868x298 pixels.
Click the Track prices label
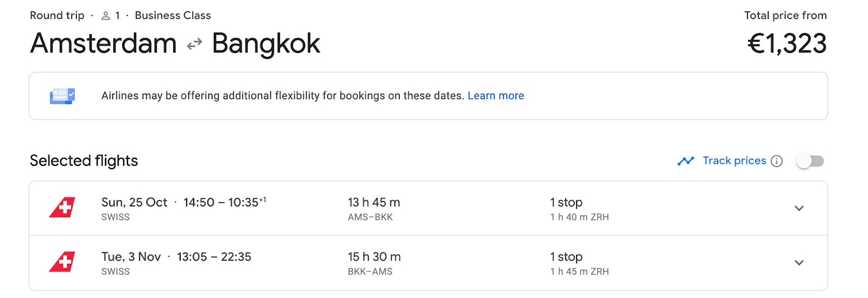coord(735,160)
